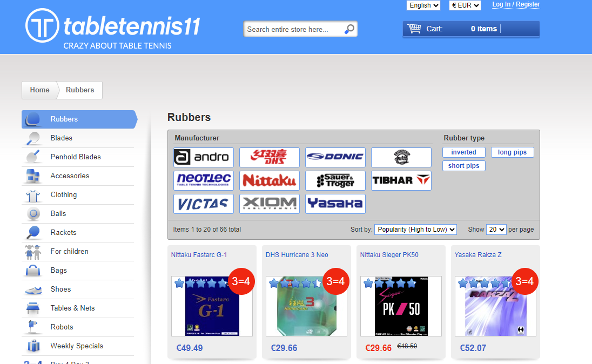Screen dimensions: 592x364
Task: Go to Home breadcrumb
Action: tap(39, 90)
